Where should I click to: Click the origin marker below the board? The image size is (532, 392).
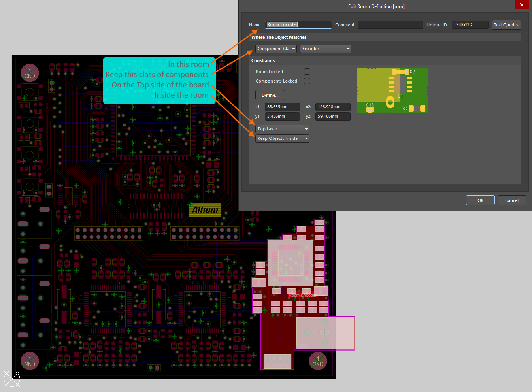12,379
